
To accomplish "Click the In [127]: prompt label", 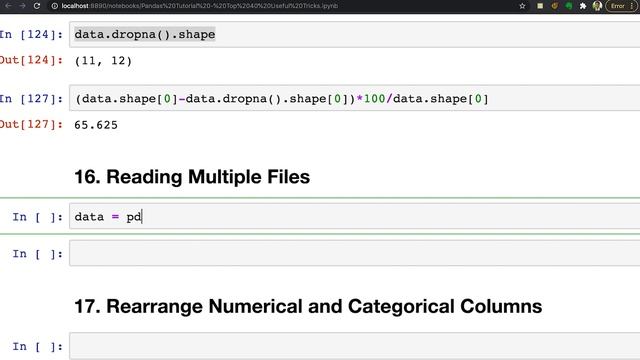I will (31, 99).
